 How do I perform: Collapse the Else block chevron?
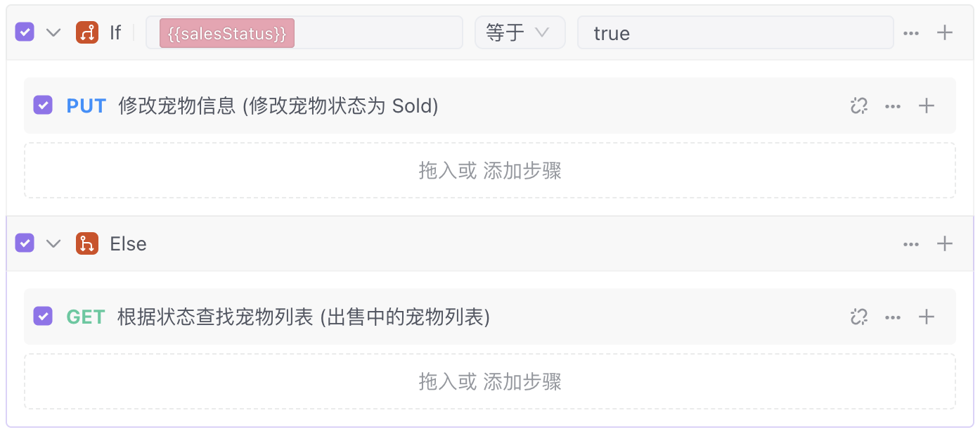point(53,244)
